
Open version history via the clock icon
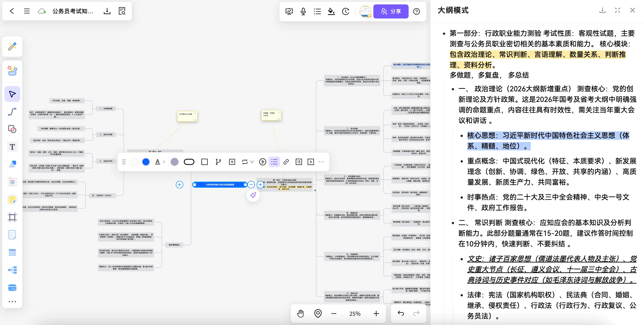(x=346, y=11)
